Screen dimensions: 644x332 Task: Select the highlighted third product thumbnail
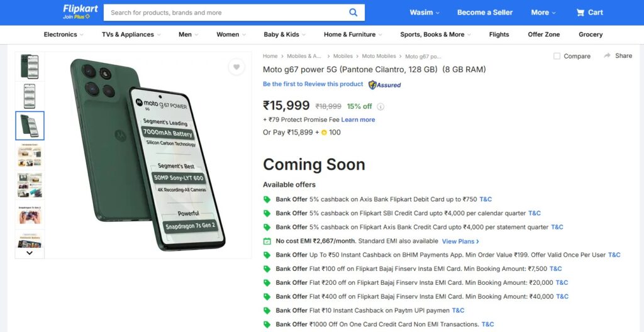pos(30,126)
